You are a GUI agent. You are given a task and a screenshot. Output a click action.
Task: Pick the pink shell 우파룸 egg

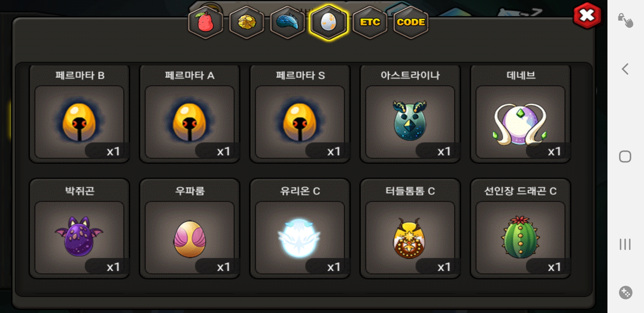(x=190, y=229)
